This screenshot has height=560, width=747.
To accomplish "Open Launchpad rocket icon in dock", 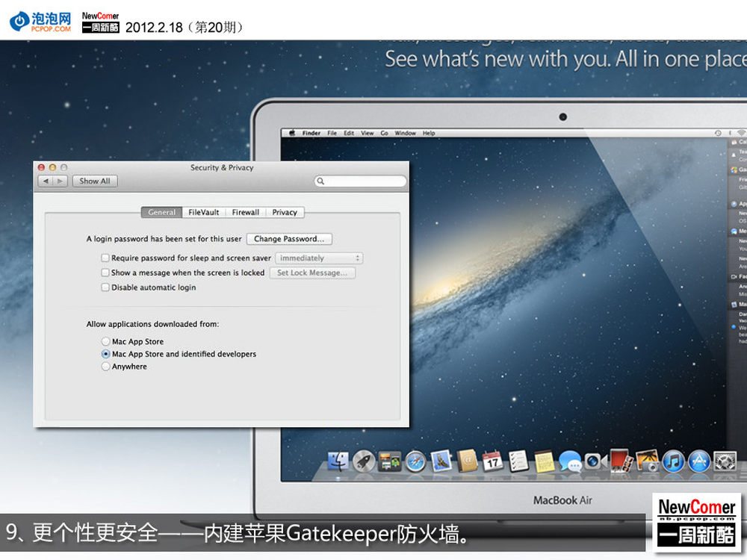I will coord(364,461).
